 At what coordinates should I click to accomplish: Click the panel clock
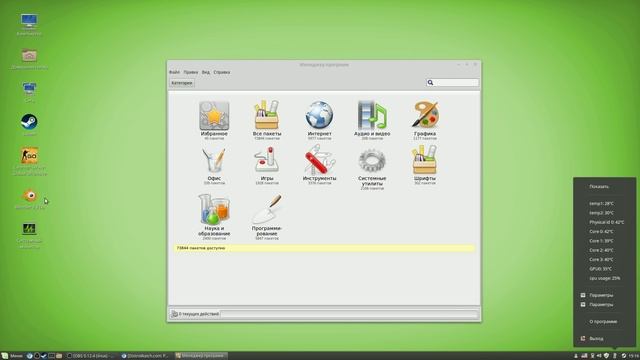point(633,356)
